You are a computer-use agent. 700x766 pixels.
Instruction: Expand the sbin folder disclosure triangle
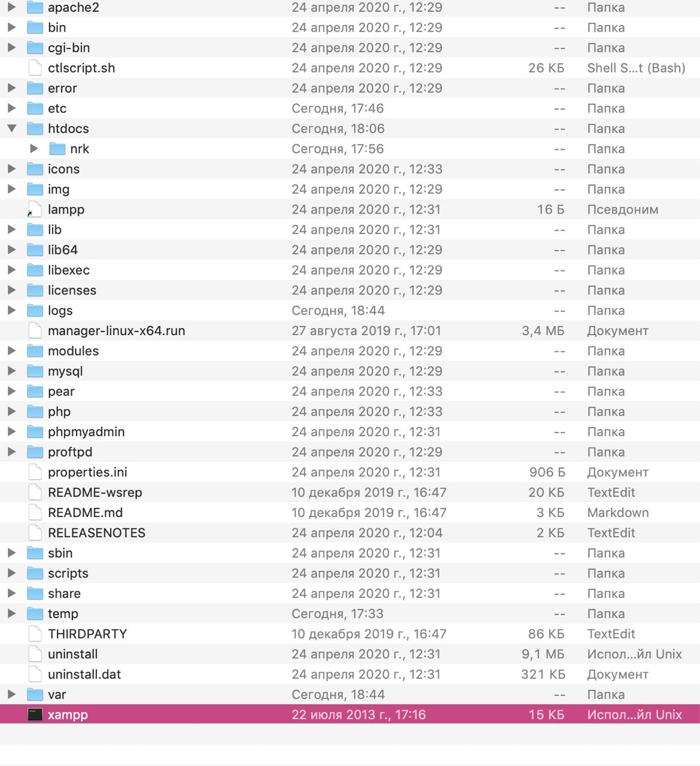pyautogui.click(x=12, y=553)
